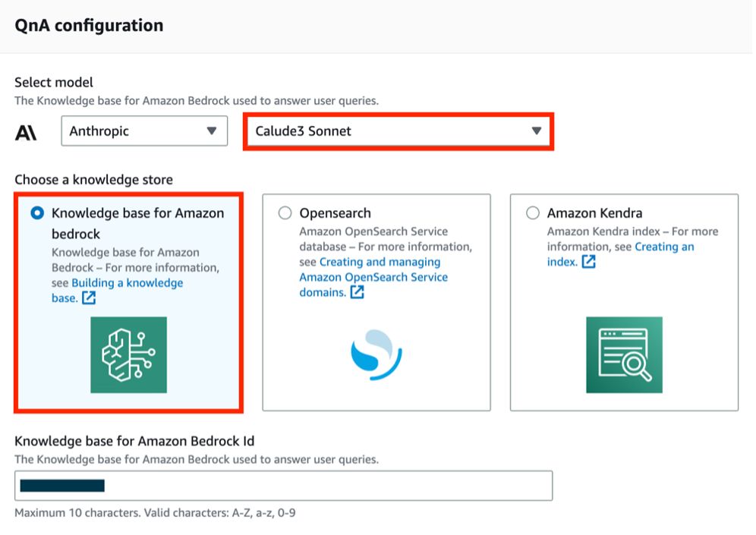The width and height of the screenshot is (756, 535).
Task: Click the Amazon Kendra search icon
Action: pyautogui.click(x=624, y=355)
